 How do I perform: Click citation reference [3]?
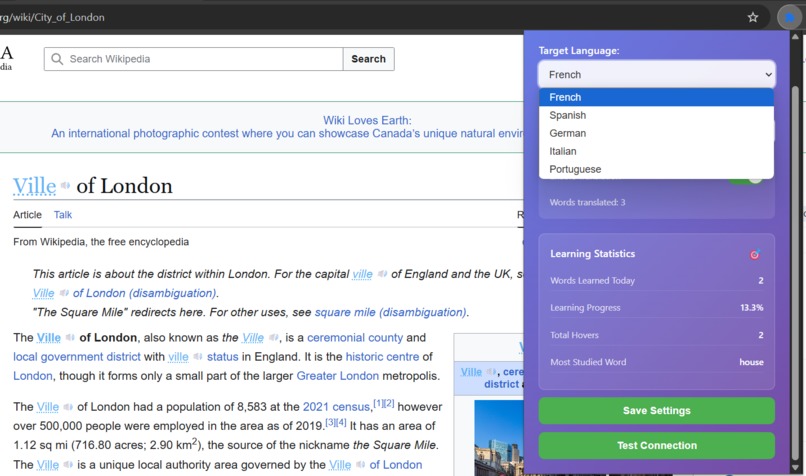(x=331, y=423)
